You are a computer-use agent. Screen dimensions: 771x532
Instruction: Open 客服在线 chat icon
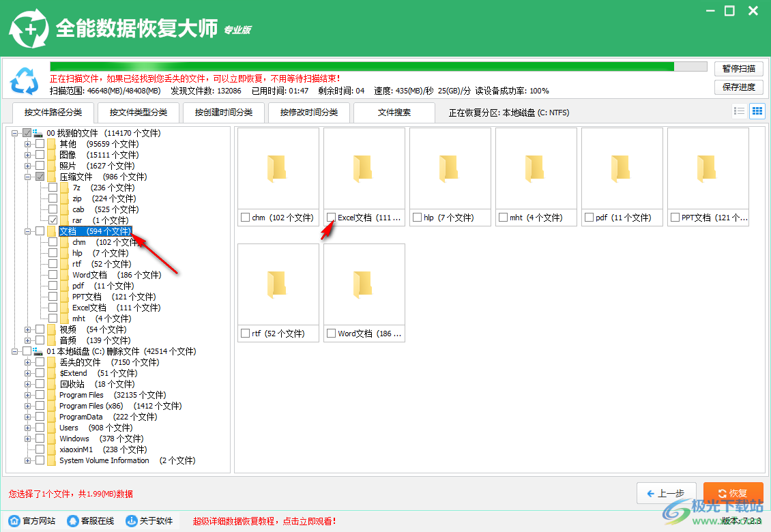[x=72, y=520]
